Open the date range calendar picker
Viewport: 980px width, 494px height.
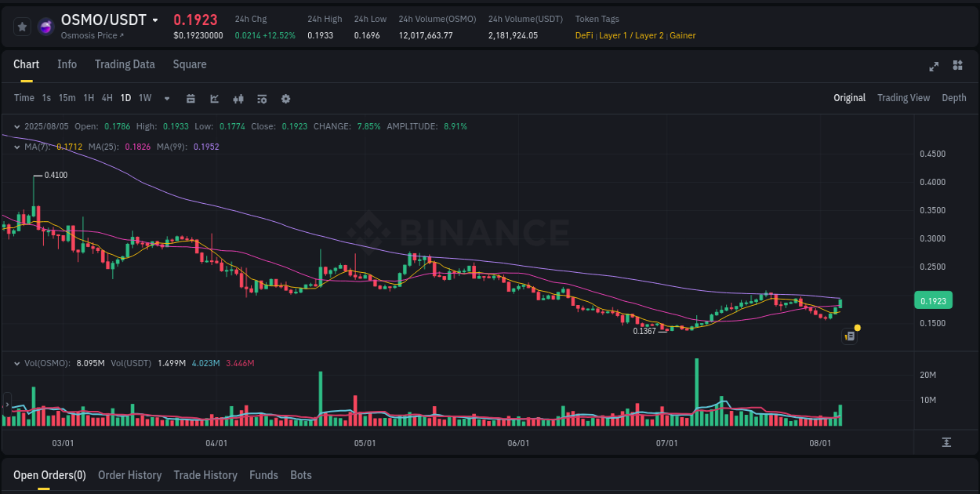tap(191, 98)
